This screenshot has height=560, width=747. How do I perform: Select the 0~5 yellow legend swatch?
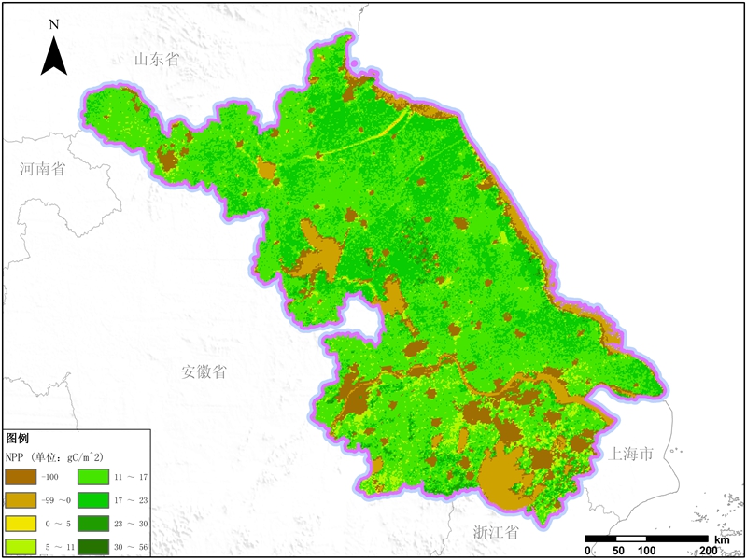pyautogui.click(x=21, y=524)
